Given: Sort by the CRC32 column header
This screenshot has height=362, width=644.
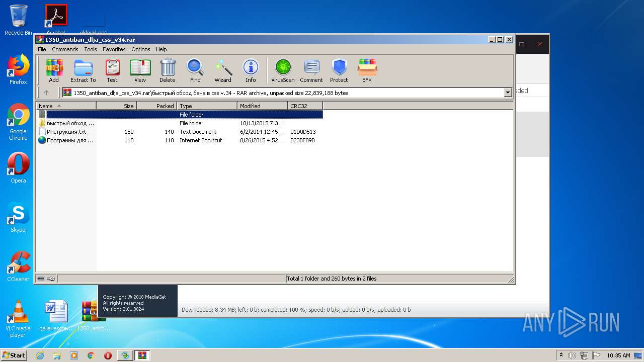Looking at the screenshot, I should [305, 106].
